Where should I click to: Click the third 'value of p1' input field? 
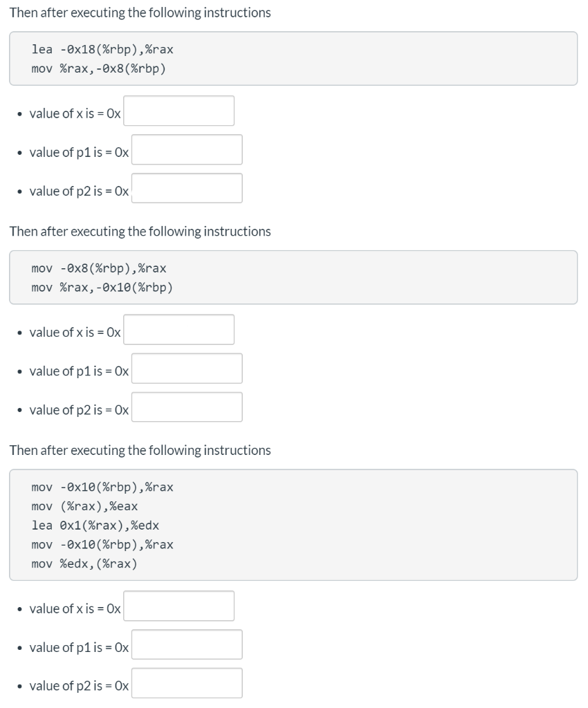tap(187, 645)
